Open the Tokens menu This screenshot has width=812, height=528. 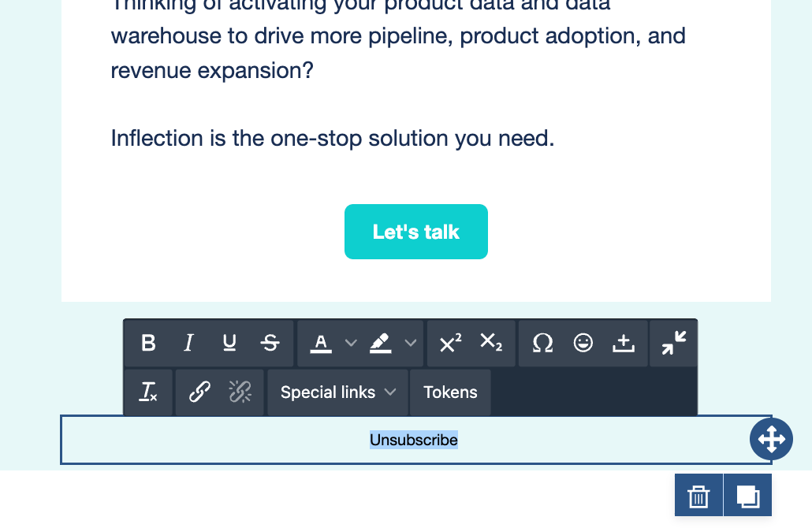[450, 392]
